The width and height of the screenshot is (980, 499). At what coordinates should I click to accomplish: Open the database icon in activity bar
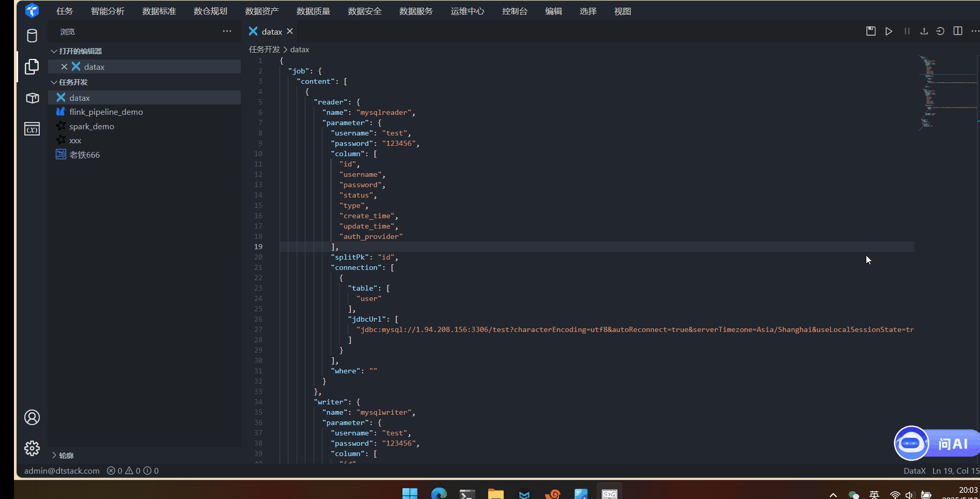pos(32,36)
